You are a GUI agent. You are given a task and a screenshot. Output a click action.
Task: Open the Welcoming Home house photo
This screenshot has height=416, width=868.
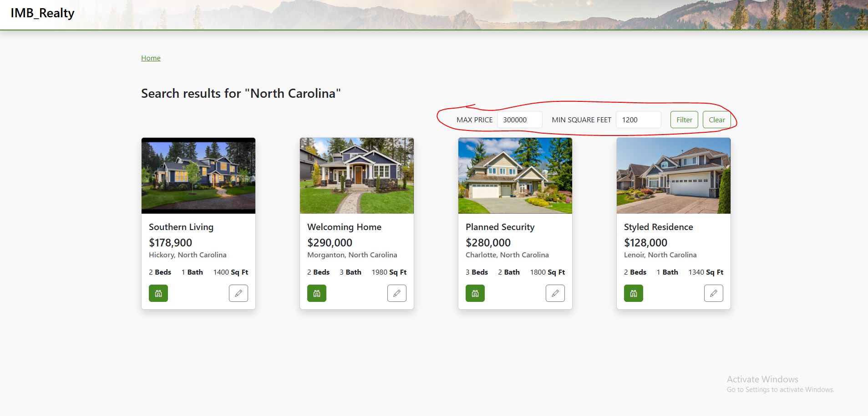pyautogui.click(x=357, y=175)
